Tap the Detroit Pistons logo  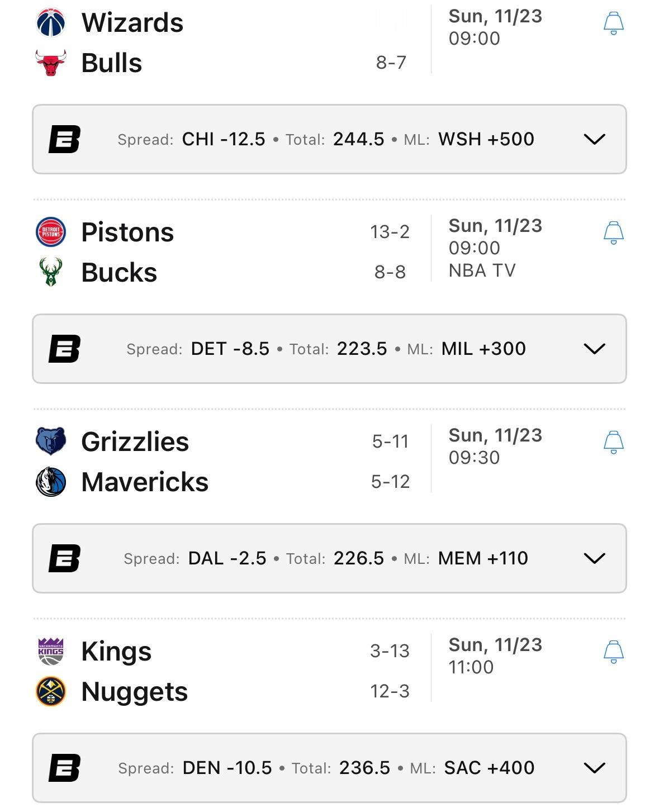click(51, 232)
